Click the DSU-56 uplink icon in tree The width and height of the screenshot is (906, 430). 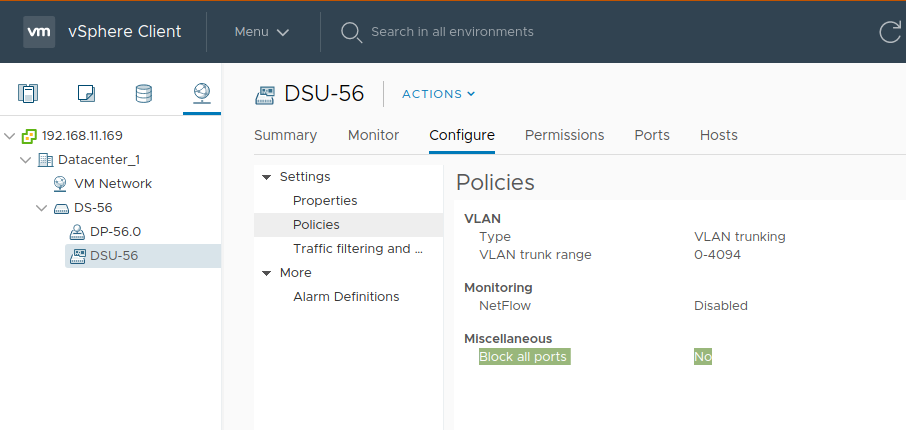pos(77,256)
